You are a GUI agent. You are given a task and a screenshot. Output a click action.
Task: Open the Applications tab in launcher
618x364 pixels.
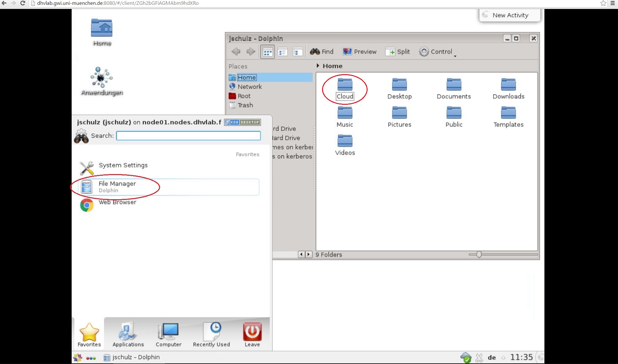[128, 335]
